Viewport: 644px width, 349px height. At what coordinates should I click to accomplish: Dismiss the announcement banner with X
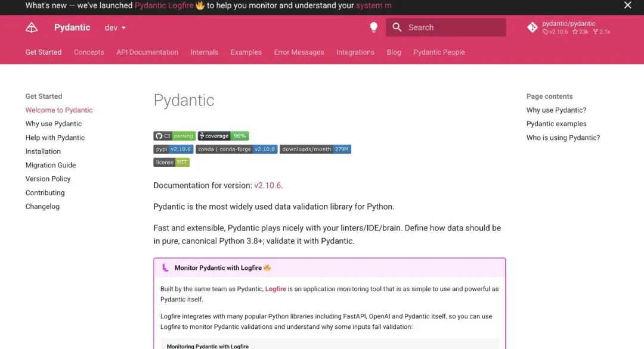pos(627,5)
